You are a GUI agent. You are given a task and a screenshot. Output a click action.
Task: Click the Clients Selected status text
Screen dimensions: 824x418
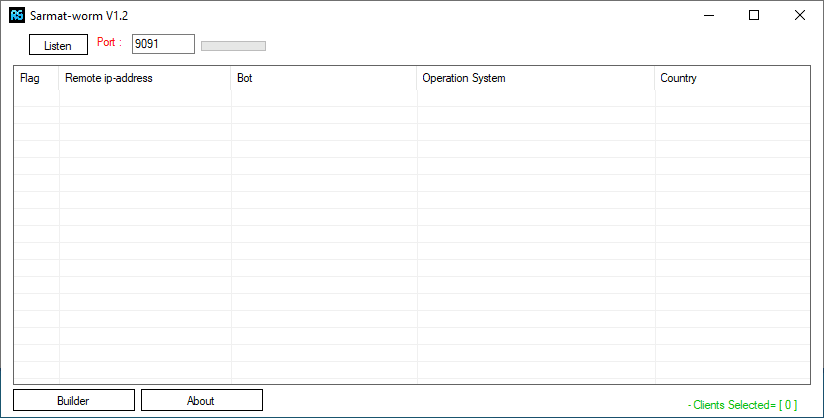click(742, 404)
